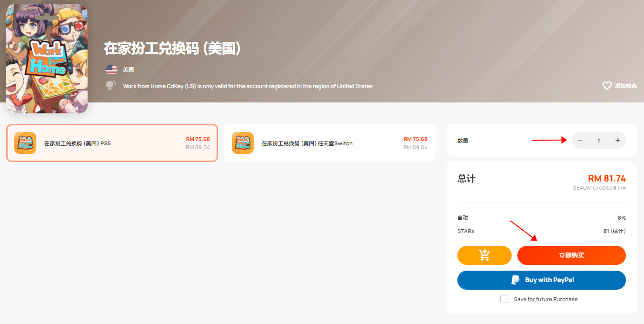Click the 数量 quantity label
The width and height of the screenshot is (644, 324).
[x=463, y=141]
